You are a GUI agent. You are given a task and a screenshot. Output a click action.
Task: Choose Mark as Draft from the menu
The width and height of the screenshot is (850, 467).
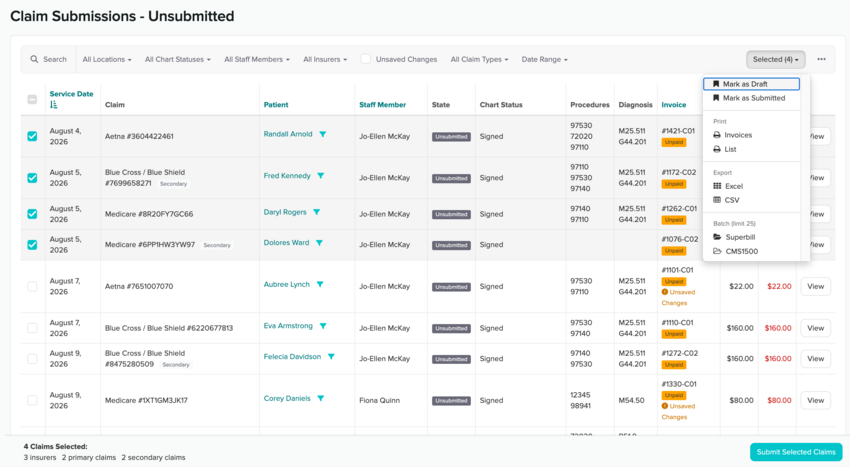coord(751,84)
